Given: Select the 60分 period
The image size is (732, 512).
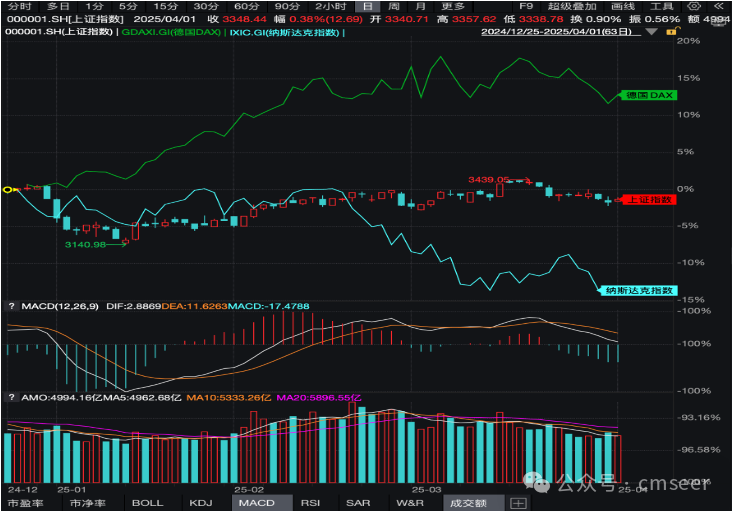Looking at the screenshot, I should (246, 6).
